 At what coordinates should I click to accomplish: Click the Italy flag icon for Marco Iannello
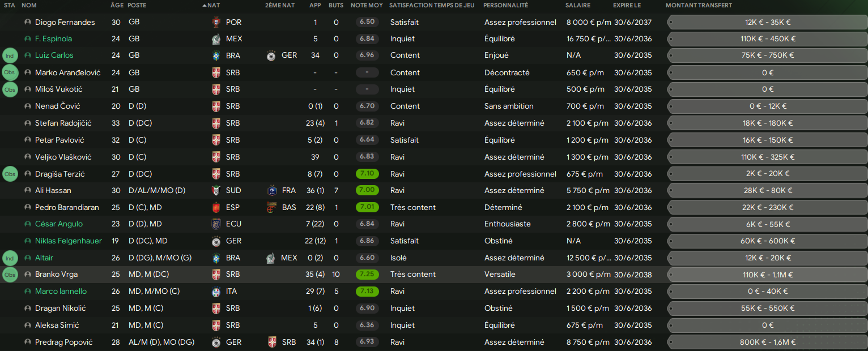(216, 292)
